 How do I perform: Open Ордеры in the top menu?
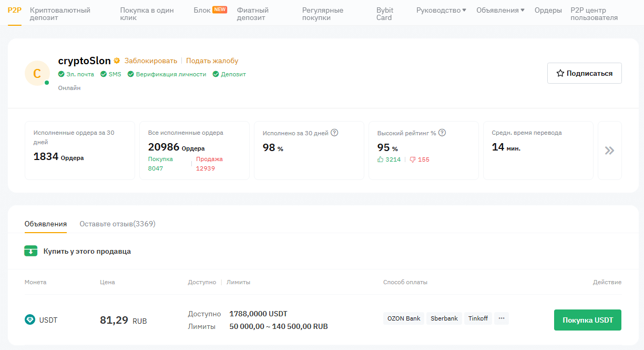pyautogui.click(x=548, y=10)
